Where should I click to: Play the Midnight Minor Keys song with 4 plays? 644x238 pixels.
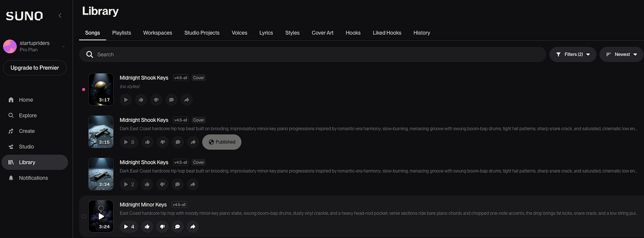129,227
